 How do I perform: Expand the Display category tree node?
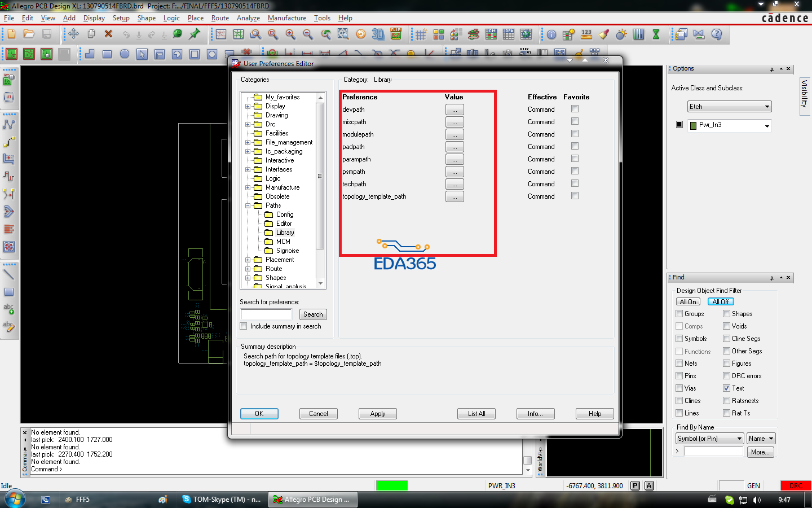(x=248, y=106)
